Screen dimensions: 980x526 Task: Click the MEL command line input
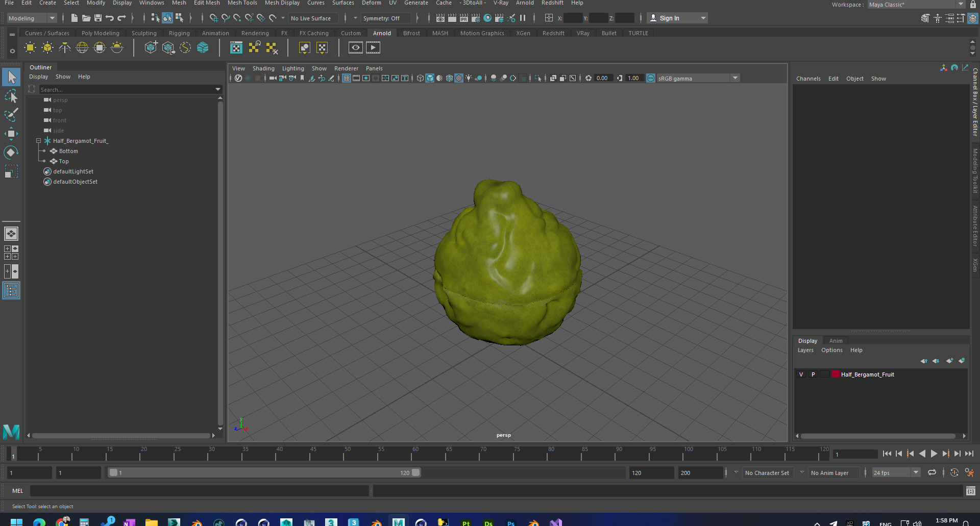tap(199, 491)
